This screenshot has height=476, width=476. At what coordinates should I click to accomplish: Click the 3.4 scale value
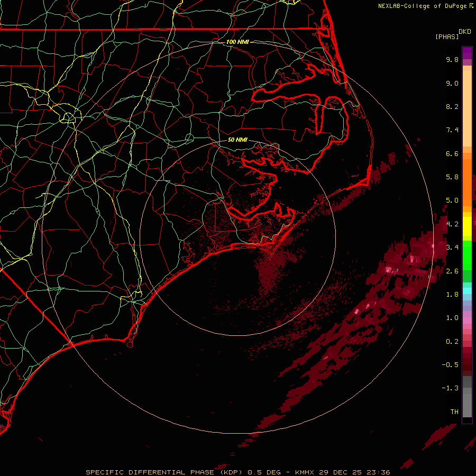[452, 248]
